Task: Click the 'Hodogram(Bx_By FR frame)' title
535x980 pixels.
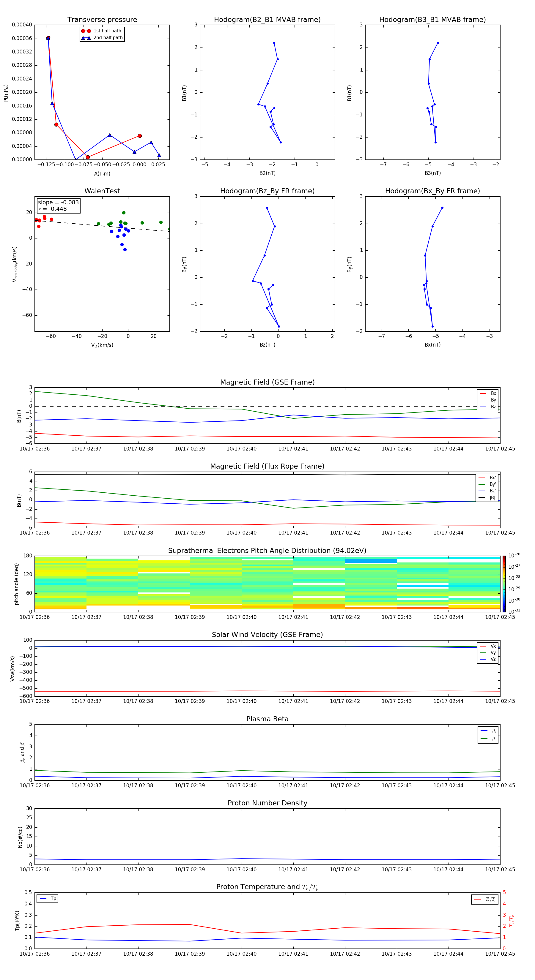Action: coord(432,191)
